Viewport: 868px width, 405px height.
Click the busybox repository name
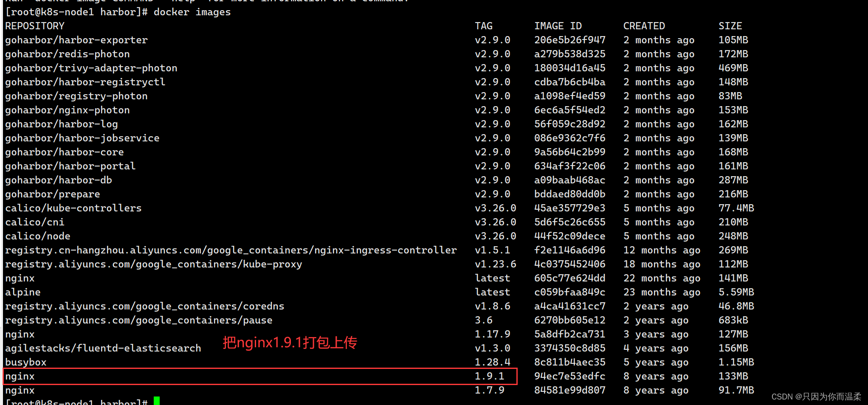[x=26, y=363]
